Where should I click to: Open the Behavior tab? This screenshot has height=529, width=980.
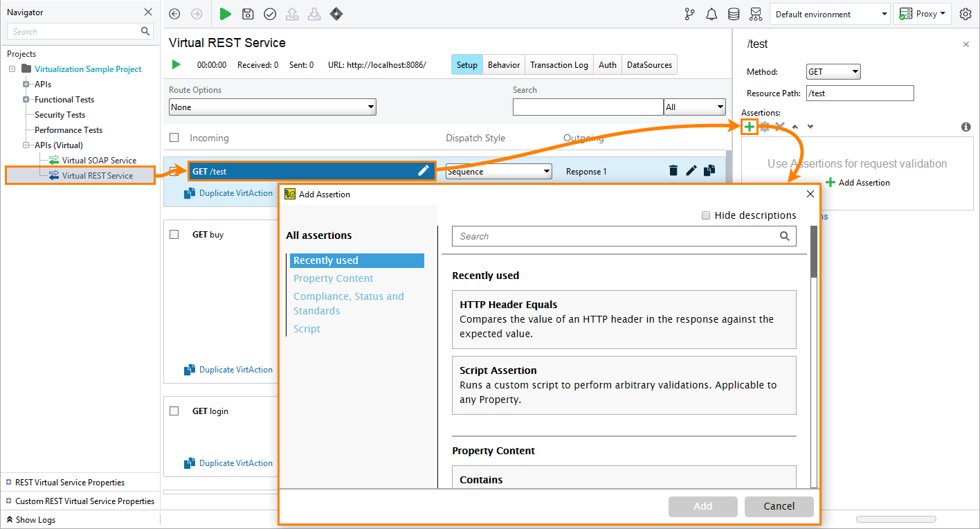[x=503, y=64]
